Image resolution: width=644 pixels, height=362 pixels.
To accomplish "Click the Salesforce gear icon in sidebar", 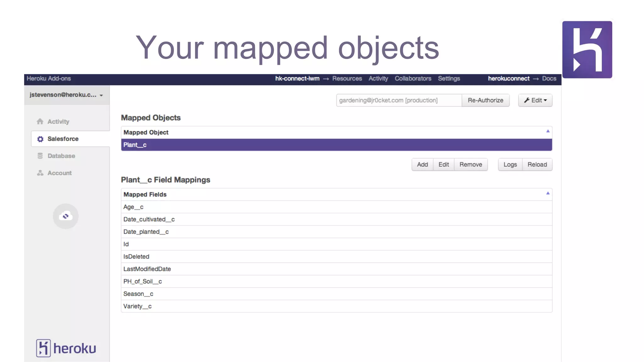I will tap(40, 139).
